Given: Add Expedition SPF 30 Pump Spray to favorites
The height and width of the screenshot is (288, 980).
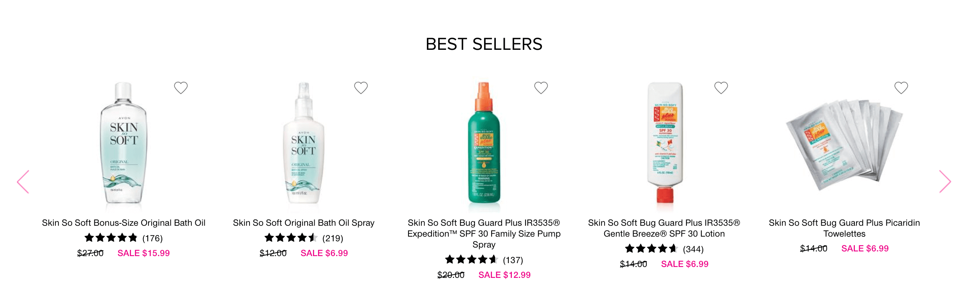Looking at the screenshot, I should click(541, 88).
